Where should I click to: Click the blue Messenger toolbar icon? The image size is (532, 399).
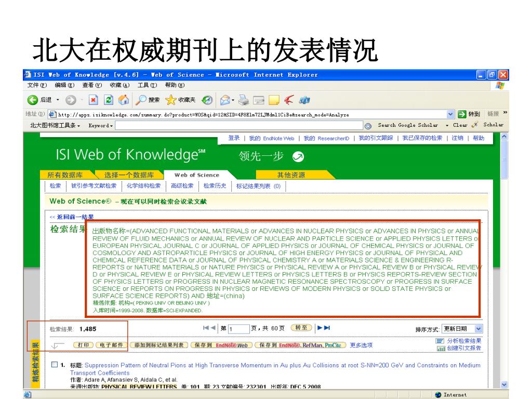pyautogui.click(x=304, y=100)
